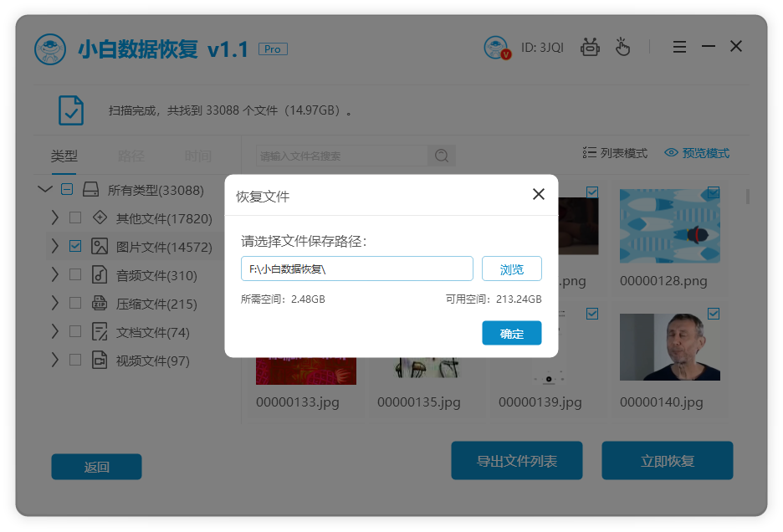Switch to 预览模式 preview view

(697, 153)
